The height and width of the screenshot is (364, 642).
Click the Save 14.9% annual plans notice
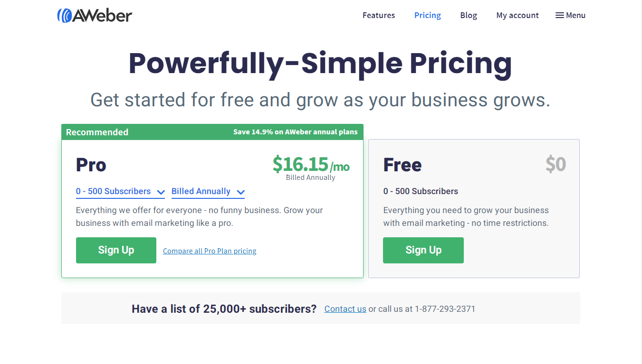tap(296, 132)
